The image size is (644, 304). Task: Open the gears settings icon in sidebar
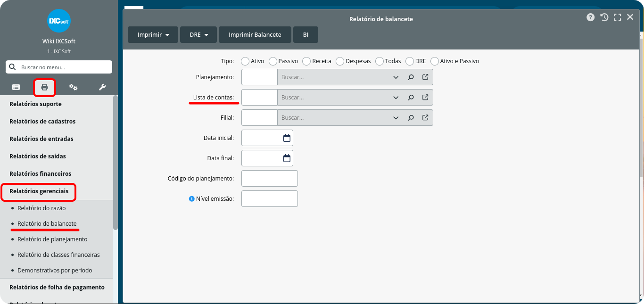[73, 87]
